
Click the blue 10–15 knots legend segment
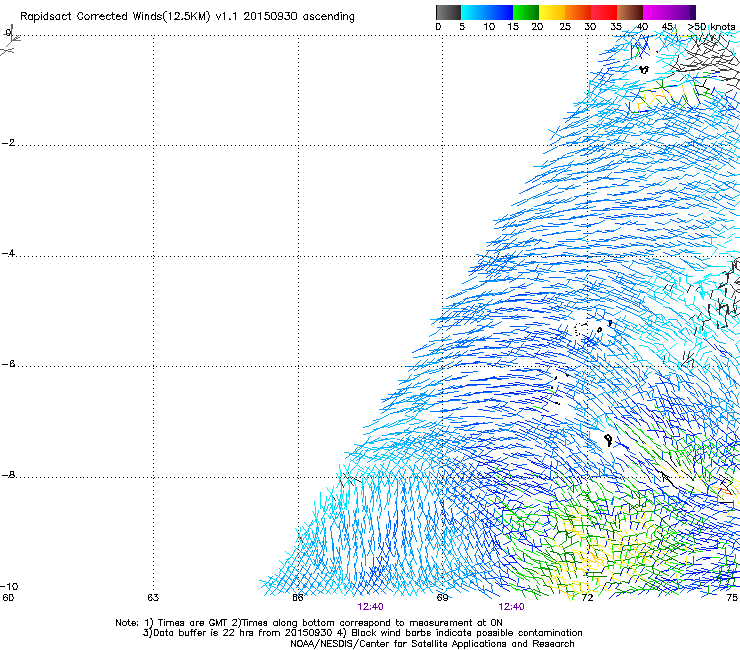500,12
